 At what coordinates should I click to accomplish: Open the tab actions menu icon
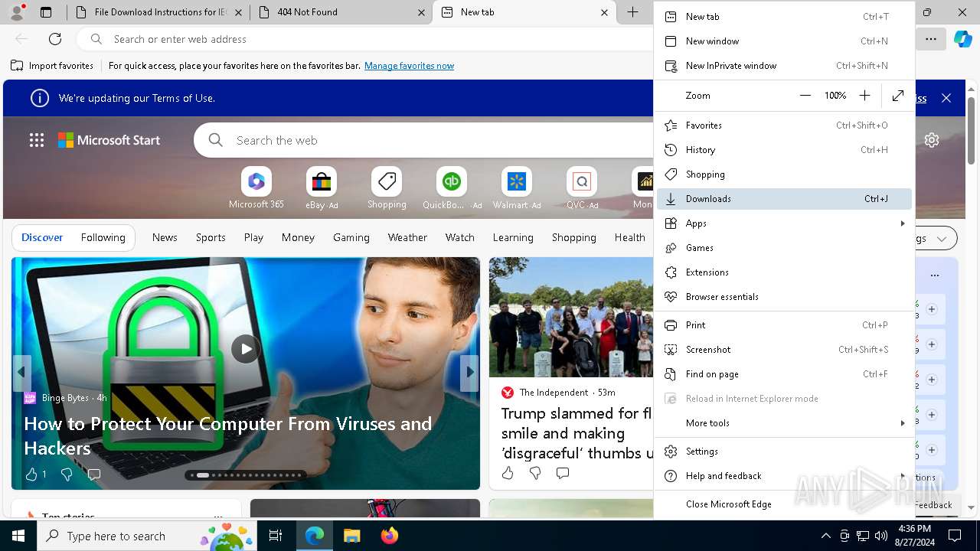coord(46,12)
